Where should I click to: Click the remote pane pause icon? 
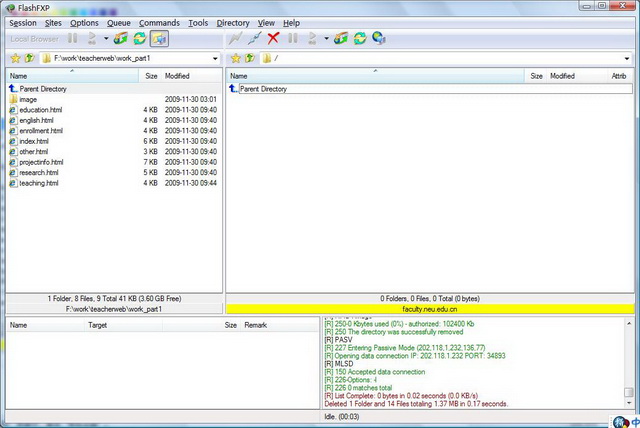293,38
